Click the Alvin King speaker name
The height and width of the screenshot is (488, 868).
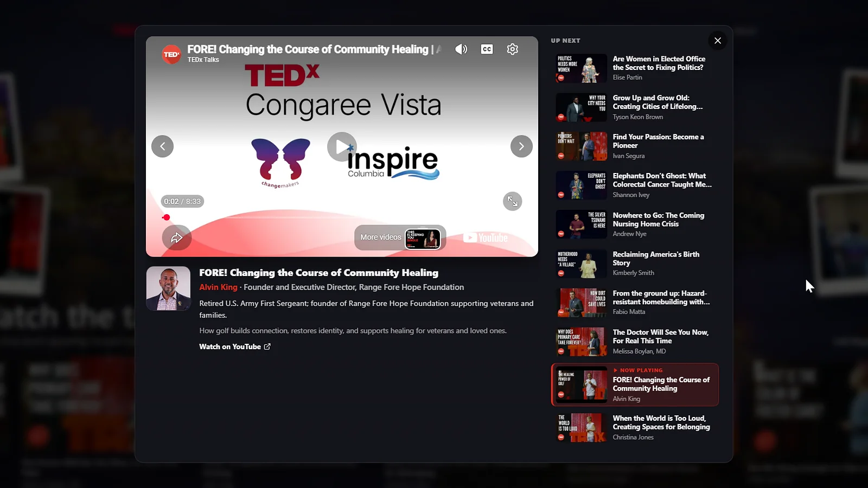218,287
